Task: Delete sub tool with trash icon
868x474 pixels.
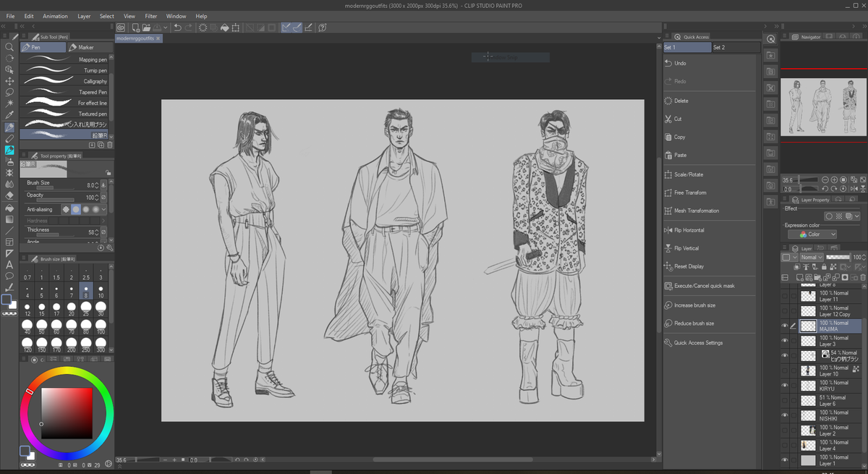Action: 111,145
